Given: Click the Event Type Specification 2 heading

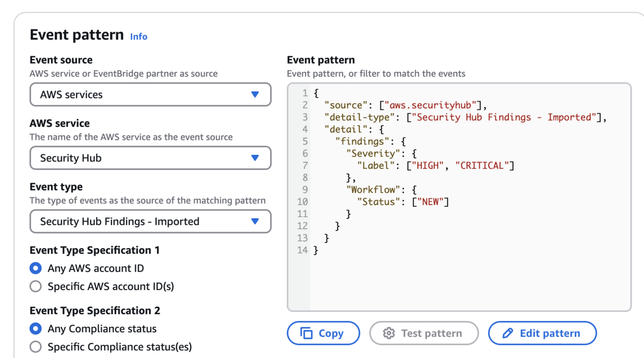Looking at the screenshot, I should coord(95,311).
